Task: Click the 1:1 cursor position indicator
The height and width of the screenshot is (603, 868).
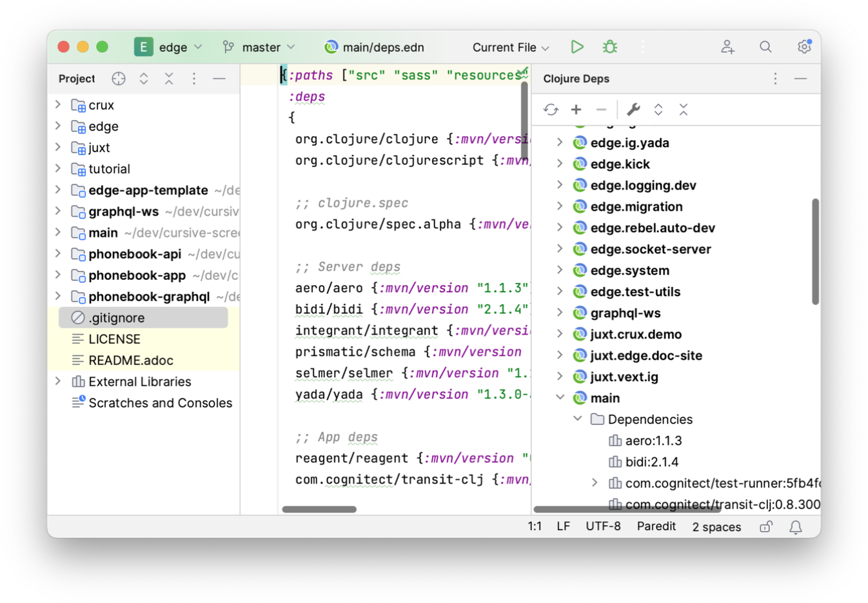Action: 535,526
